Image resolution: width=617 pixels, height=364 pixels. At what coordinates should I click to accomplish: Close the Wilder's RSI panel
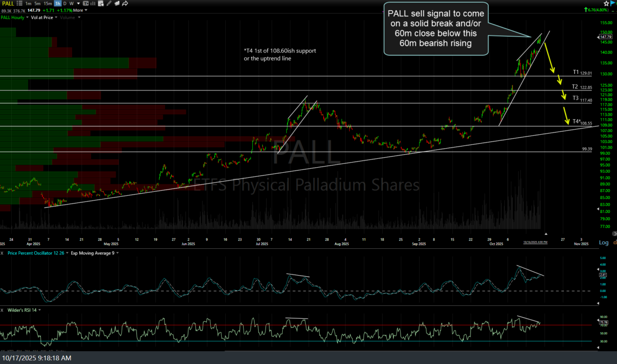pos(2,310)
